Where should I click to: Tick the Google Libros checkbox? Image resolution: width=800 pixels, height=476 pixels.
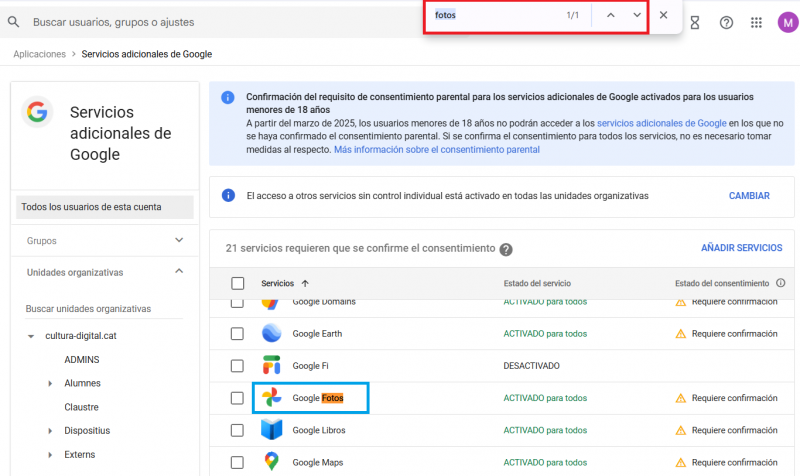click(237, 430)
